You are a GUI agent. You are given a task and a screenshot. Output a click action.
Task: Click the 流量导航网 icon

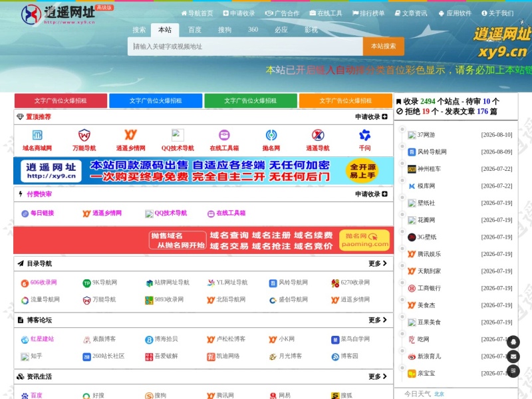click(x=25, y=301)
